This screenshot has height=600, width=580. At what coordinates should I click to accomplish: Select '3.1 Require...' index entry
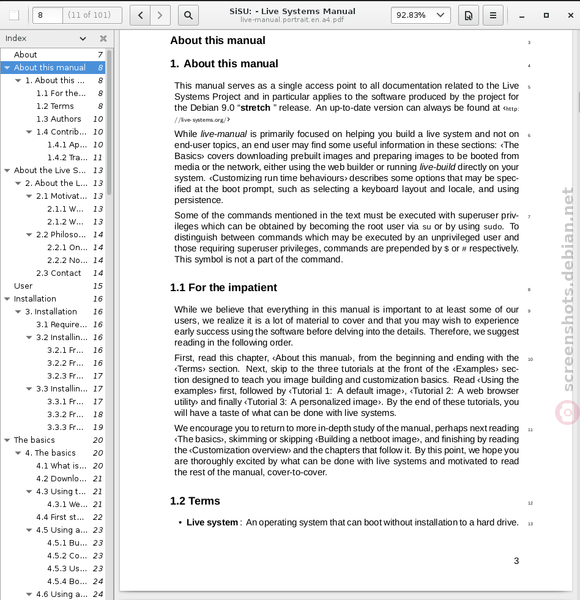(54, 324)
